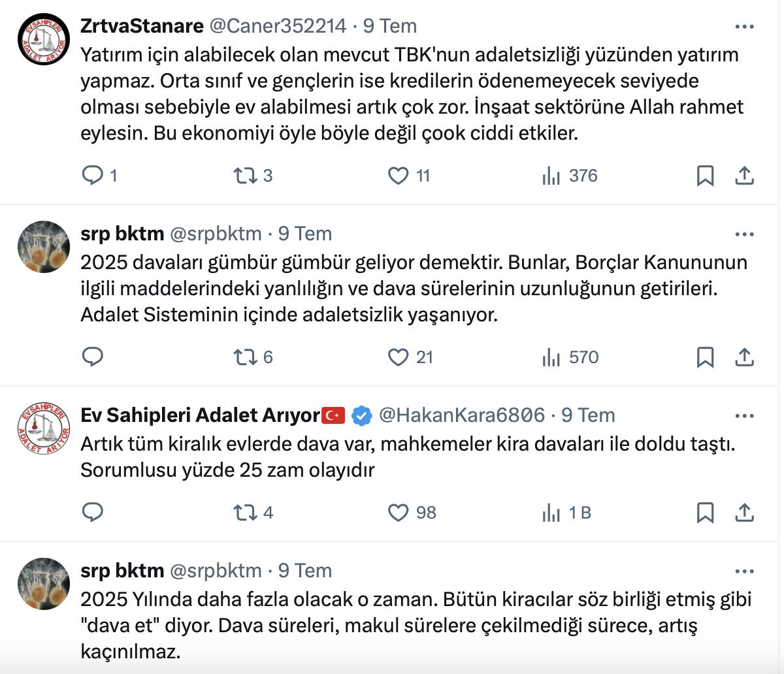Open more menu on first srp bktm tweet
784x674 pixels.
745,234
